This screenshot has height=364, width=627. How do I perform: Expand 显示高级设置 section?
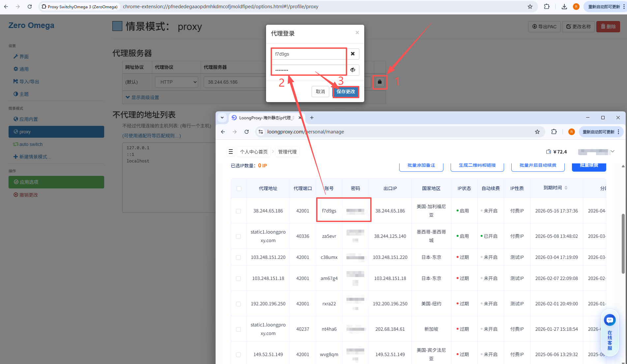(142, 98)
